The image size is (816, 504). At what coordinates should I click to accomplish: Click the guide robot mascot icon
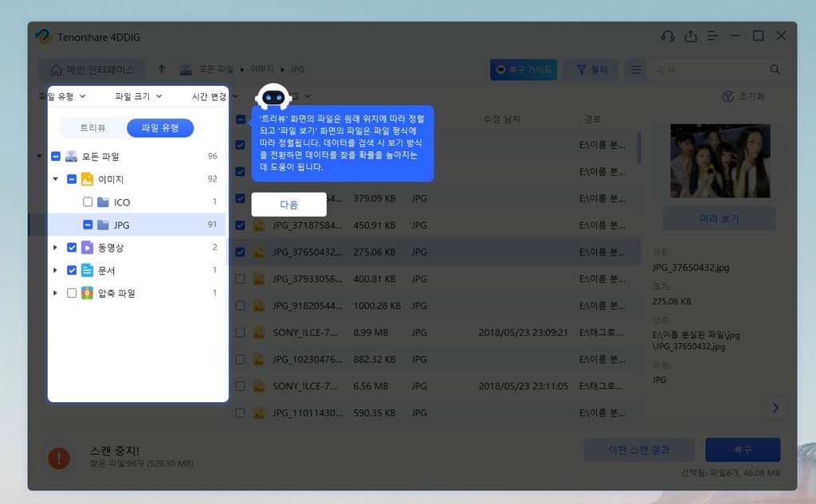274,97
